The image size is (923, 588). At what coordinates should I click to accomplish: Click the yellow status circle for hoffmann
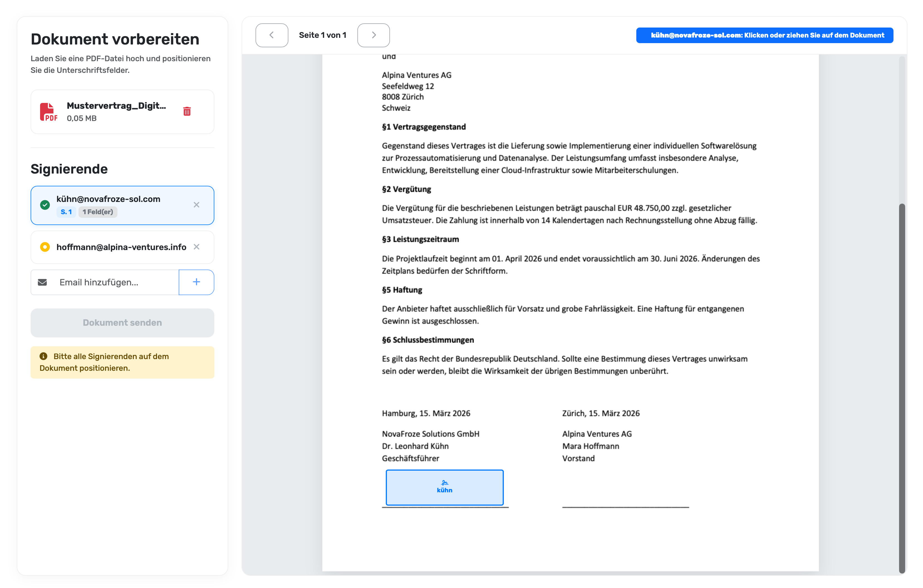click(45, 247)
